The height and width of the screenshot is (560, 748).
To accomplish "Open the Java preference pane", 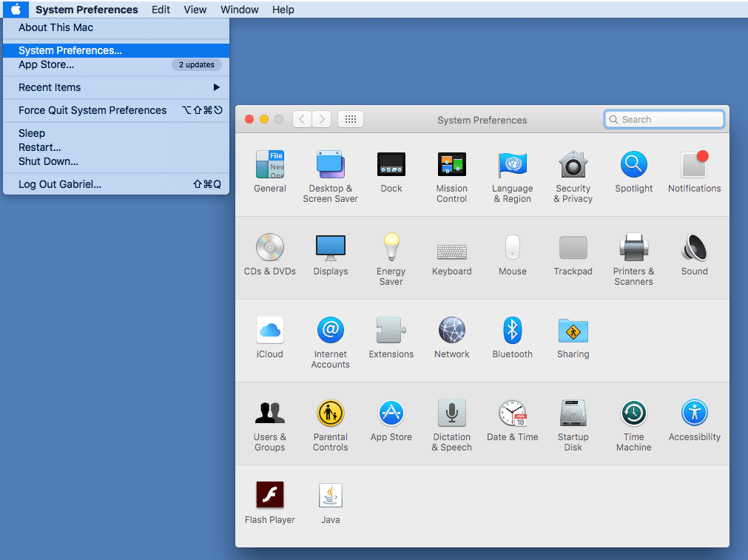I will point(331,503).
